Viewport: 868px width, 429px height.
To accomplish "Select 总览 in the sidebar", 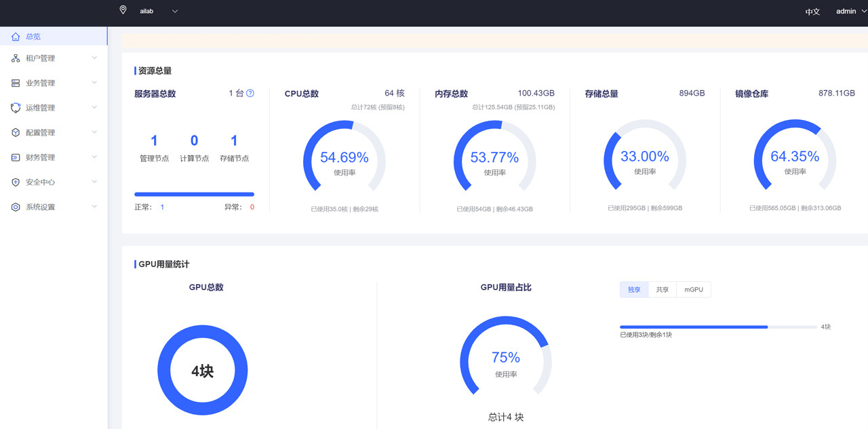I will point(54,37).
